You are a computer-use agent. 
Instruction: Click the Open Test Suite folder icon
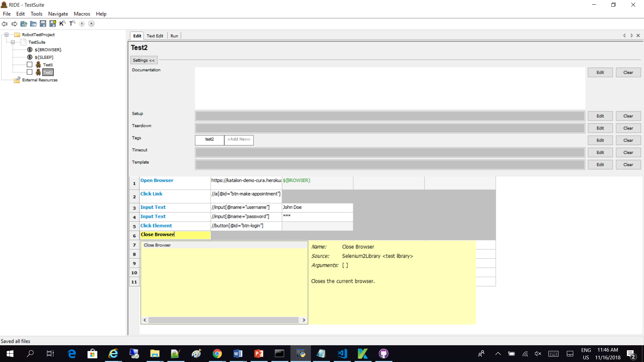tap(24, 24)
